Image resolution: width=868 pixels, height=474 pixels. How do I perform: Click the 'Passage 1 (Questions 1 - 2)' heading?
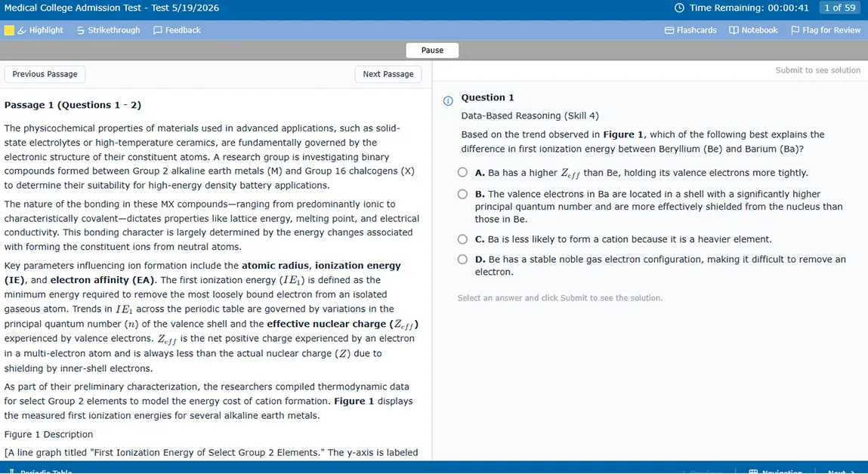73,105
